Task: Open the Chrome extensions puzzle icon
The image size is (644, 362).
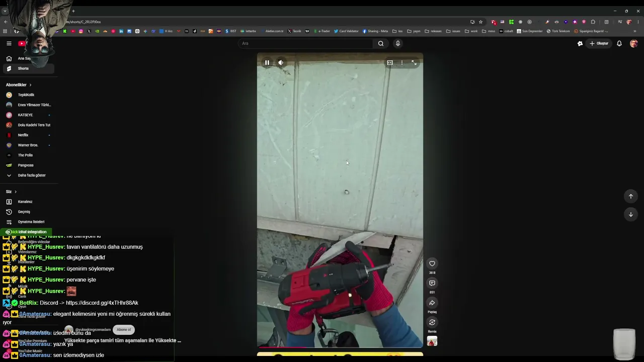Action: 593,22
